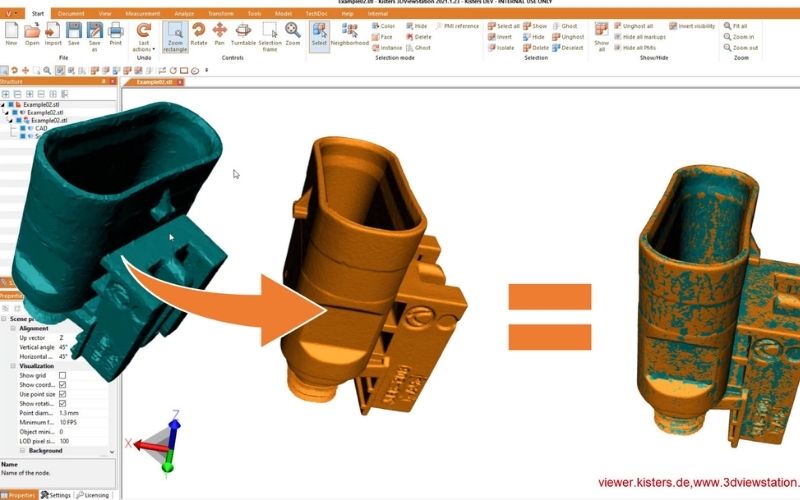Close the Example02.stl document tab
Viewport: 800px width, 500px height.
[x=180, y=82]
